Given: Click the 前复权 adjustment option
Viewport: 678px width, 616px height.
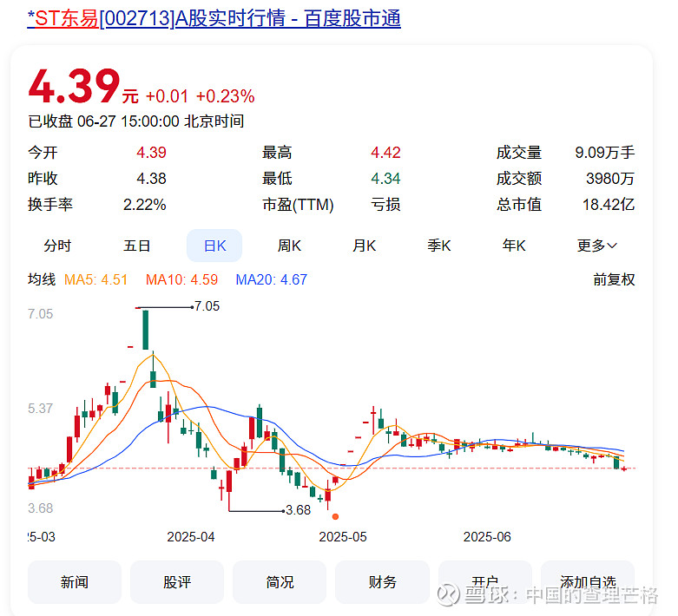Looking at the screenshot, I should click(614, 279).
